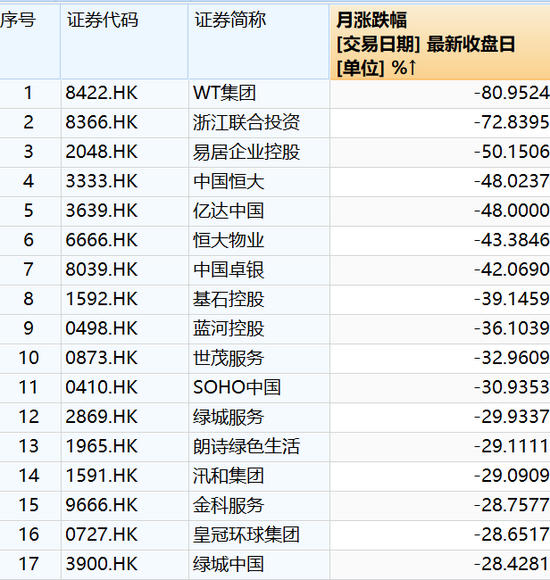Viewport: 550px width, 580px height.
Task: Select the 朗诗绿色生活 name cell
Action: click(x=259, y=446)
